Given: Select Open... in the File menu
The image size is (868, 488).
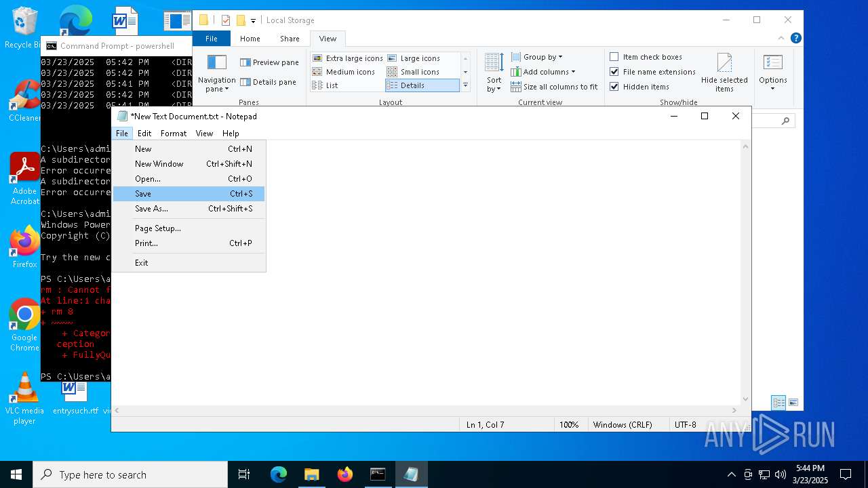Looking at the screenshot, I should coord(189,179).
